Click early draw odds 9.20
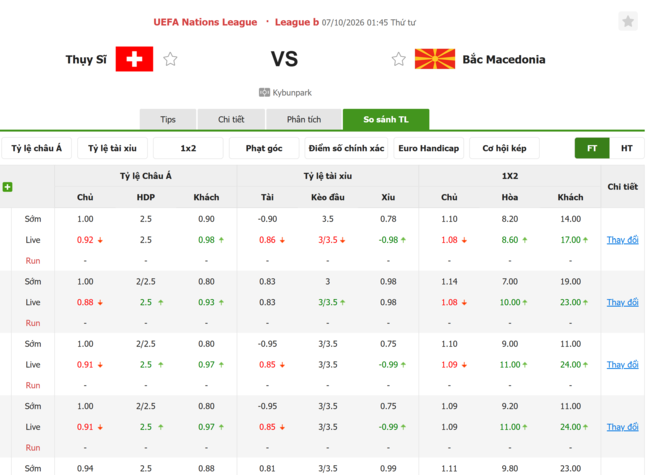650x475 pixels. coord(510,406)
